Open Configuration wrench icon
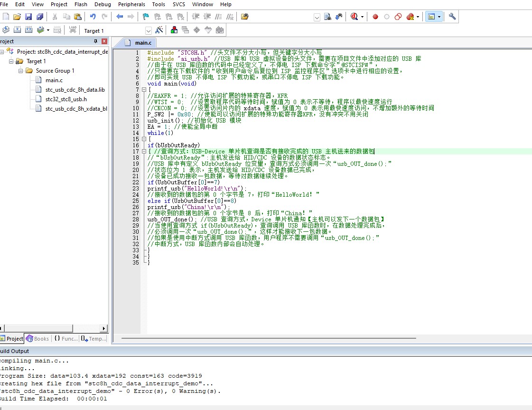 [x=452, y=17]
